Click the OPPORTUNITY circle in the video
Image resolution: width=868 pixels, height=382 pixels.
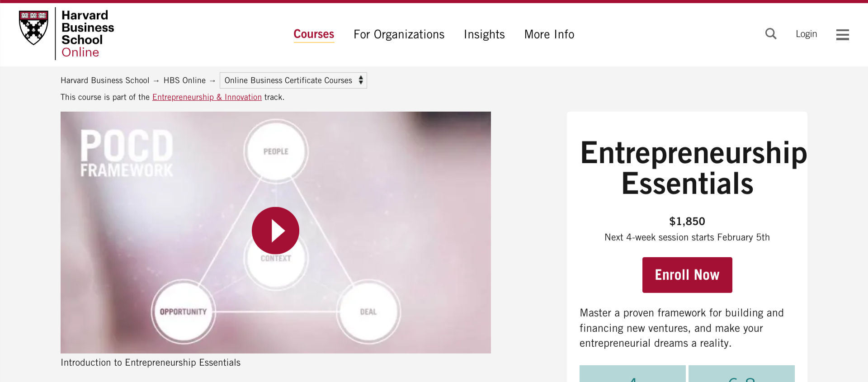pos(183,311)
